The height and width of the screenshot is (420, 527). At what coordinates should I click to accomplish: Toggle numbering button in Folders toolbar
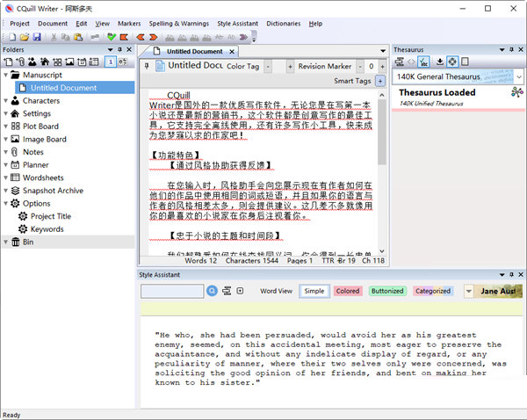(111, 62)
